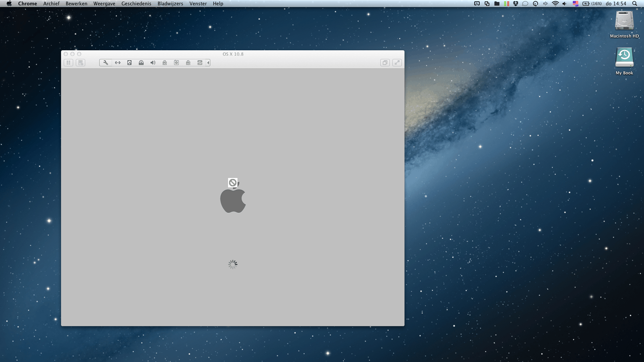Click the CD/DVD drive icon
This screenshot has width=644, height=362.
point(141,63)
